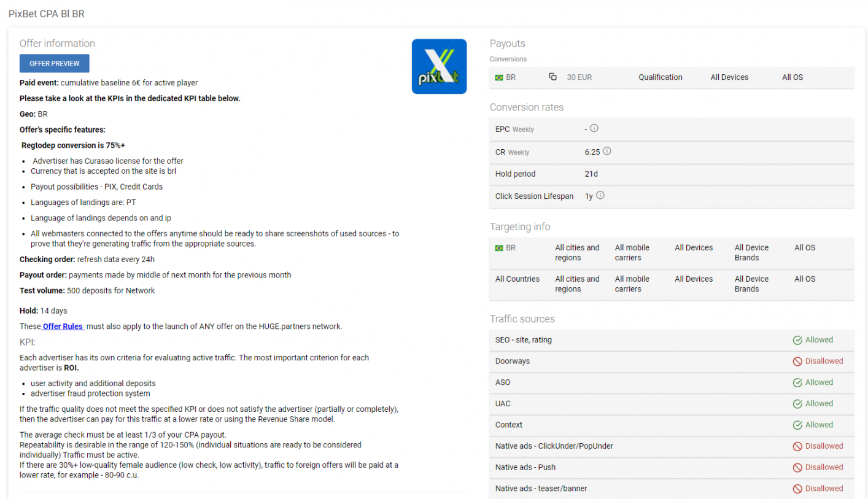
Task: Click the 'ASO' traffic source name
Action: click(503, 382)
